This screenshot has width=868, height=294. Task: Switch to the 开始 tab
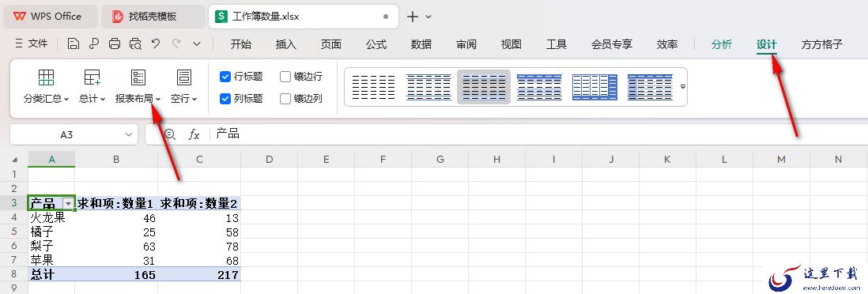(x=241, y=45)
